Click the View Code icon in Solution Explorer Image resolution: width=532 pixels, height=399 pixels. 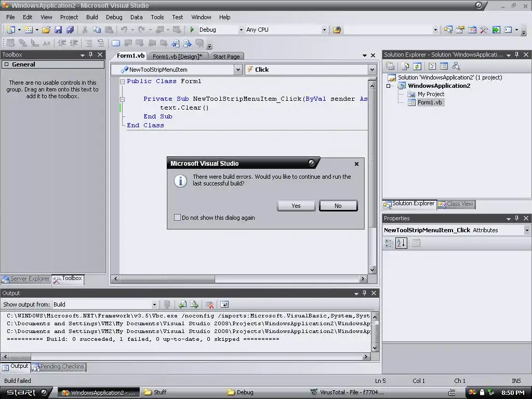[432, 66]
